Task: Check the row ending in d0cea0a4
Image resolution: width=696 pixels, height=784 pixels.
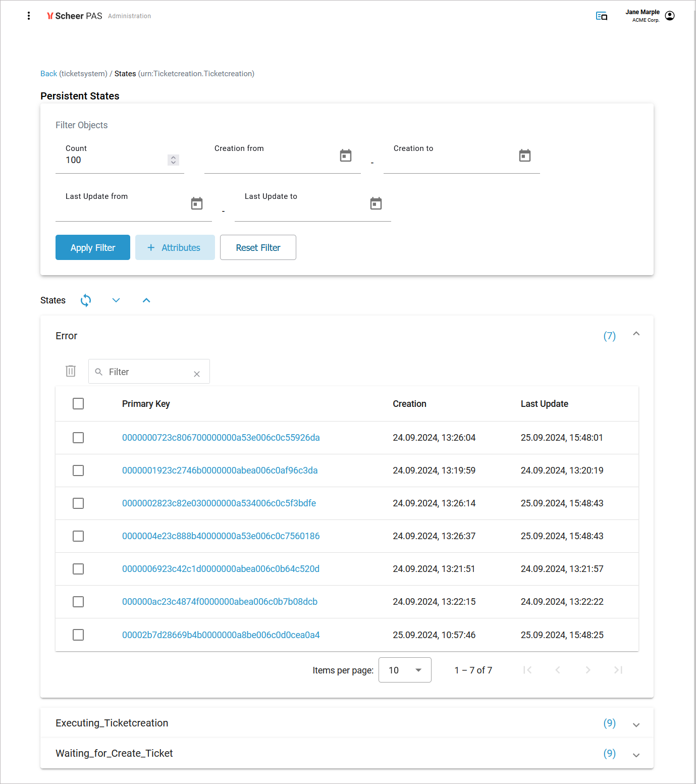Action: 78,635
